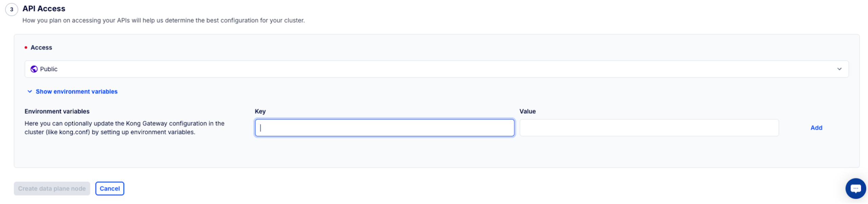Click into the Value input field
Image resolution: width=868 pixels, height=204 pixels.
tap(649, 128)
